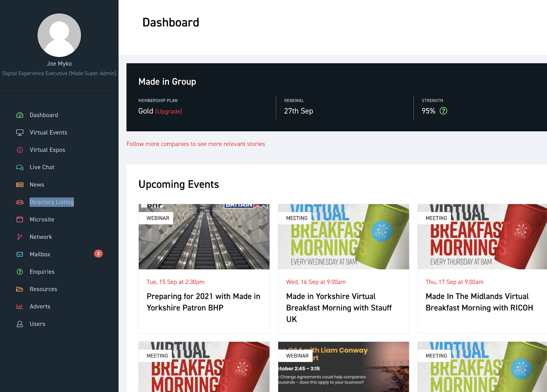Click the Liam Conway webinar thumbnail
Image resolution: width=547 pixels, height=392 pixels.
click(344, 367)
